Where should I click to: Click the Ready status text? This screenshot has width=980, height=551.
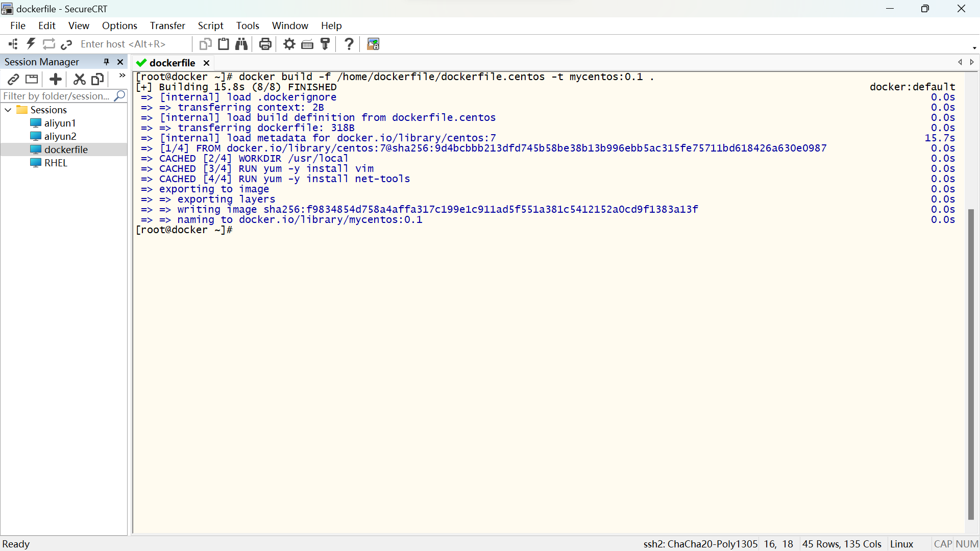pos(16,544)
